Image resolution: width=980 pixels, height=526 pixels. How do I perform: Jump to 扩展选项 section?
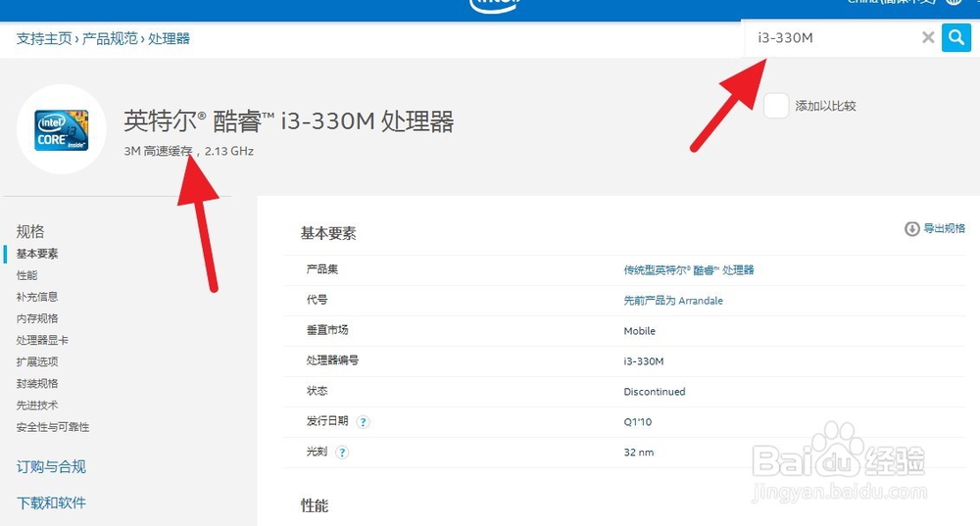(37, 361)
